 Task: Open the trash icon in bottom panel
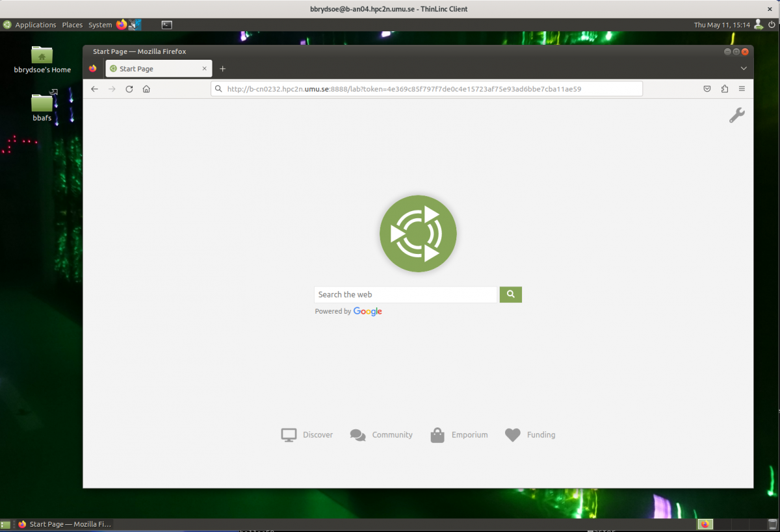(773, 524)
